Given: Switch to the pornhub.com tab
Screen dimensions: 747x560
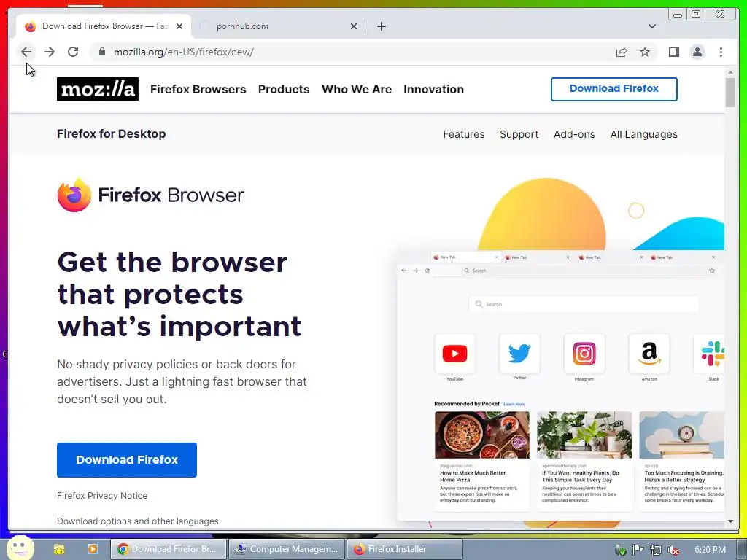Looking at the screenshot, I should point(278,26).
